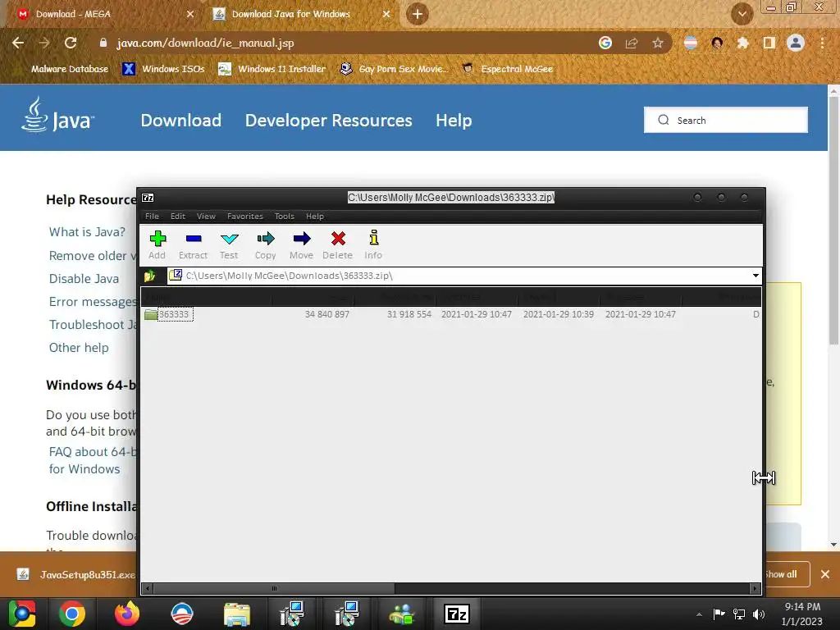Open the Download menu on Java site
840x630 pixels.
[x=181, y=121]
